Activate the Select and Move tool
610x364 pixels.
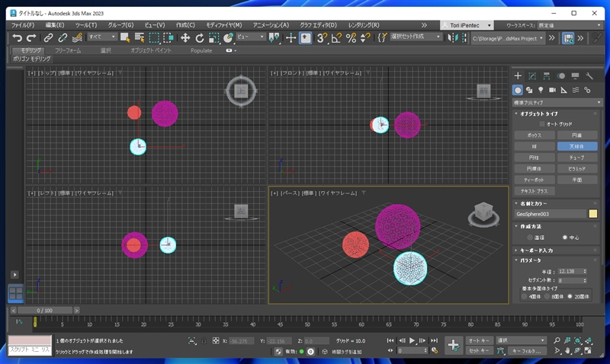pos(185,37)
